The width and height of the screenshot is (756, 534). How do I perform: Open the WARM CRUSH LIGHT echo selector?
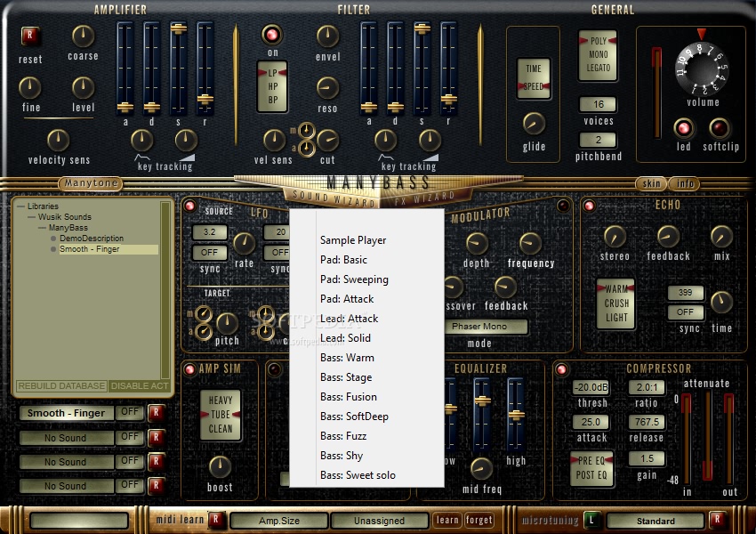(615, 303)
